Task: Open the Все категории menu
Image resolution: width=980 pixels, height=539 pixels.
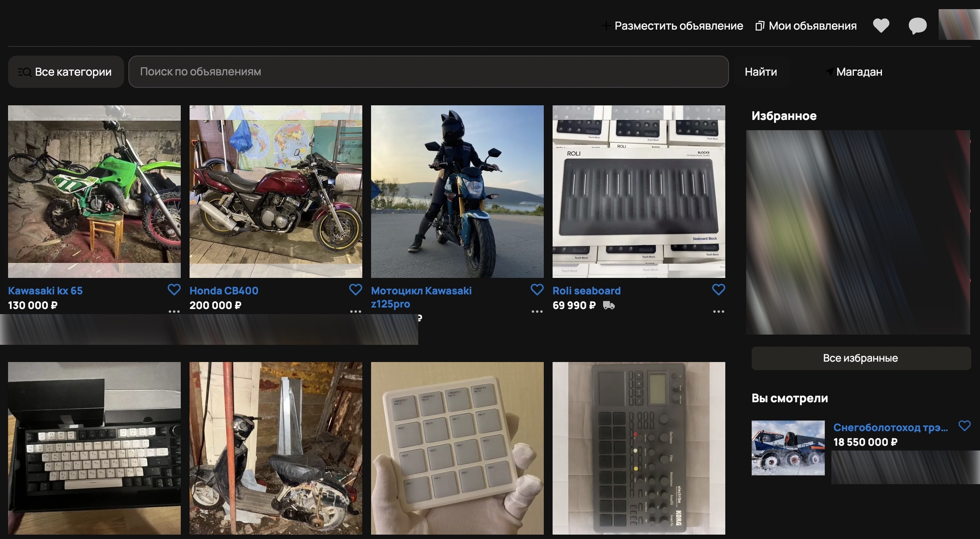Action: coord(66,72)
